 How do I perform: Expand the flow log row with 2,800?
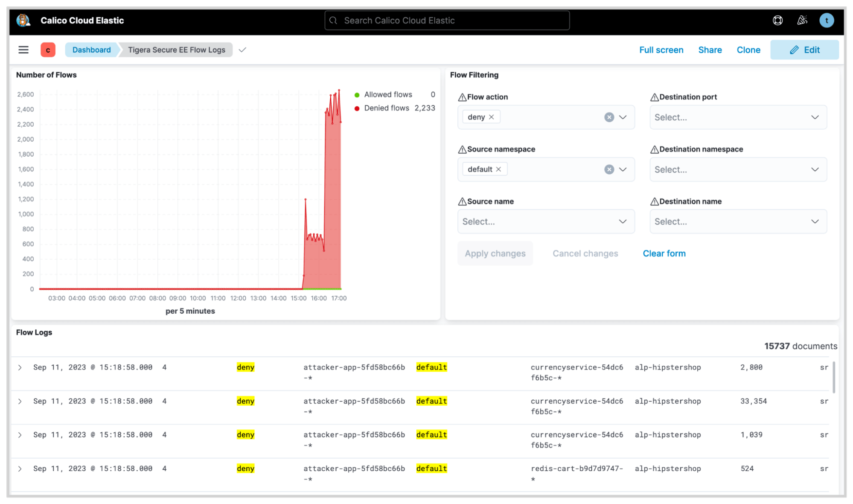coord(20,367)
